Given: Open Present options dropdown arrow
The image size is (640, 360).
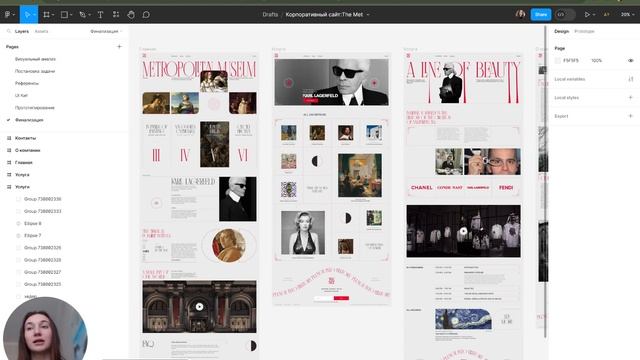Looking at the screenshot, I should tap(594, 15).
